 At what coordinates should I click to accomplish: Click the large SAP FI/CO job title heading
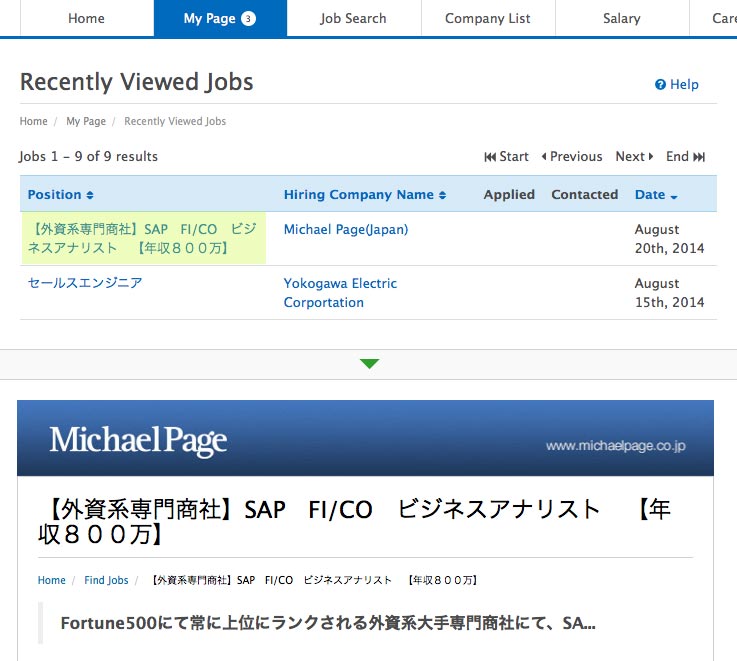point(355,522)
